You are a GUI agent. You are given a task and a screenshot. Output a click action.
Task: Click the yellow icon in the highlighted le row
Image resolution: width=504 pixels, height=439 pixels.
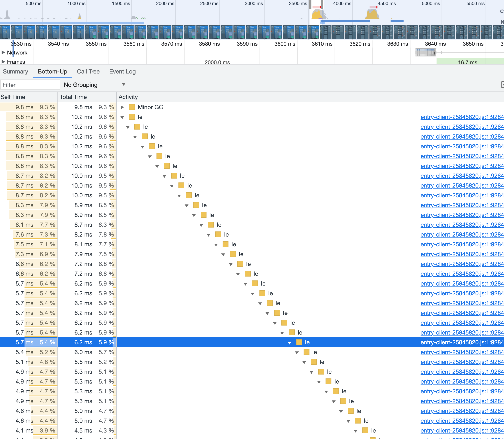click(x=299, y=342)
